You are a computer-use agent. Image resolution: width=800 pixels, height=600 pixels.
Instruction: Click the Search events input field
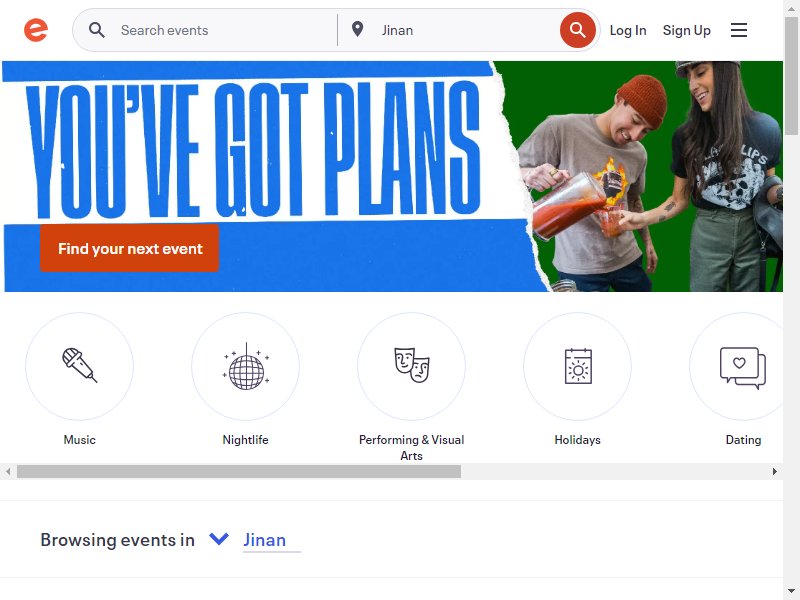coord(224,30)
